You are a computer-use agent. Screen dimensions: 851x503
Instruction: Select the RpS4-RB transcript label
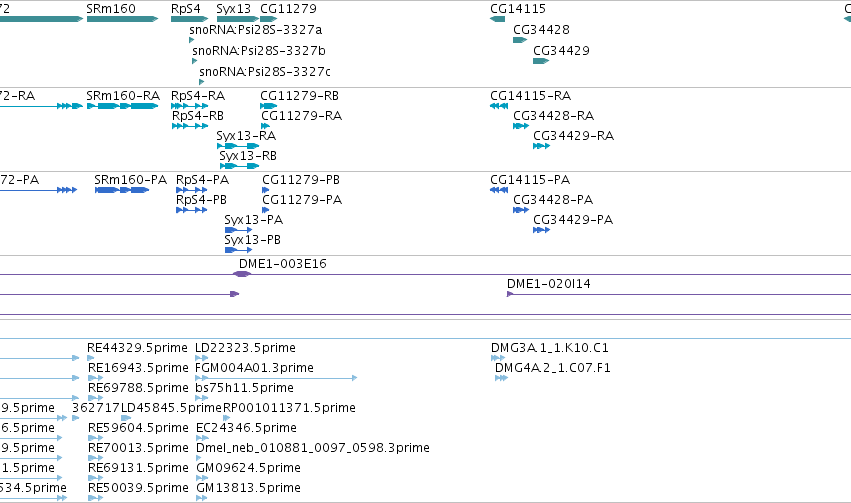198,116
